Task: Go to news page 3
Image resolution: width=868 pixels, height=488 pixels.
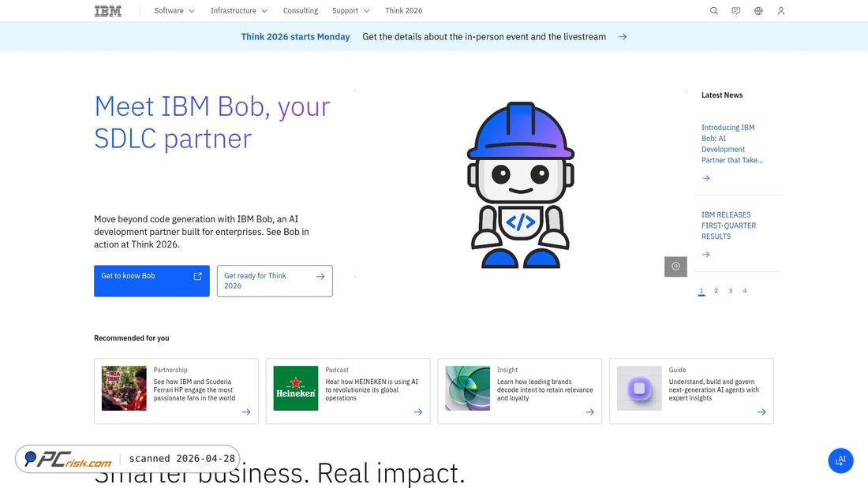Action: click(x=730, y=291)
